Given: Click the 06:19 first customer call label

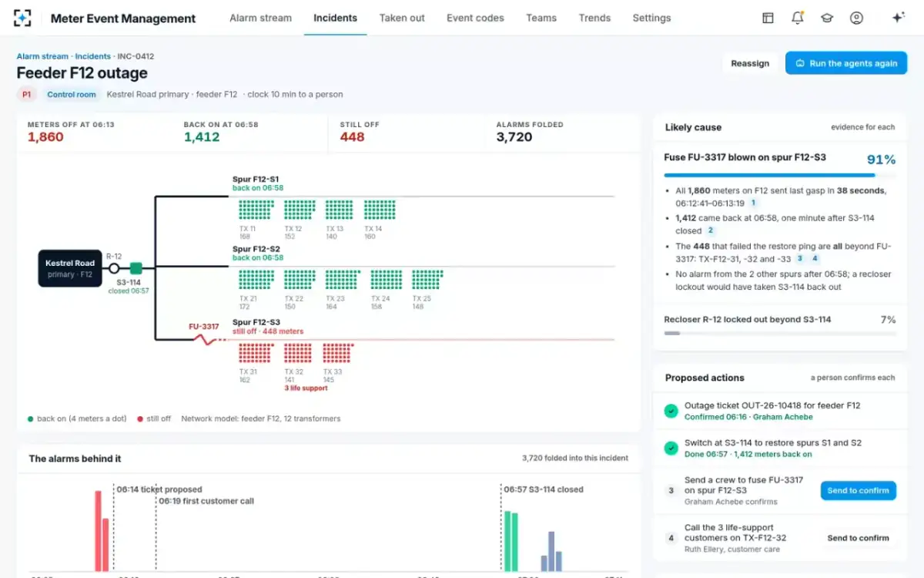Looking at the screenshot, I should click(206, 501).
